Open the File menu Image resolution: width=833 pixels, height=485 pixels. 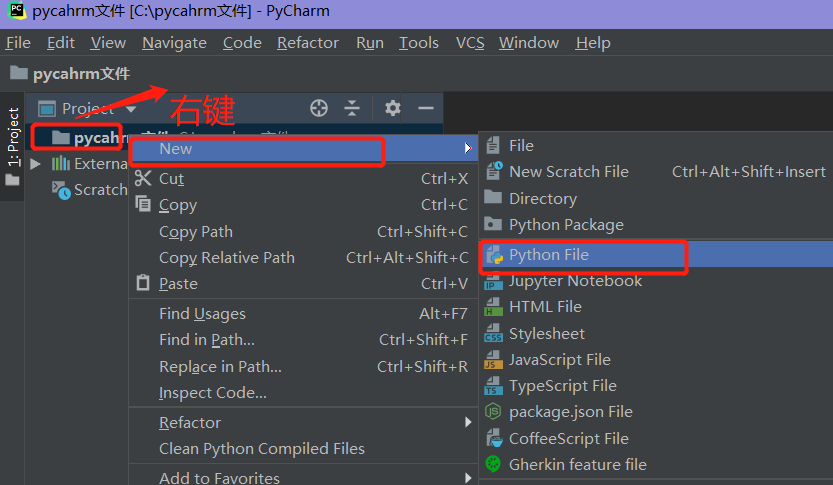click(18, 42)
